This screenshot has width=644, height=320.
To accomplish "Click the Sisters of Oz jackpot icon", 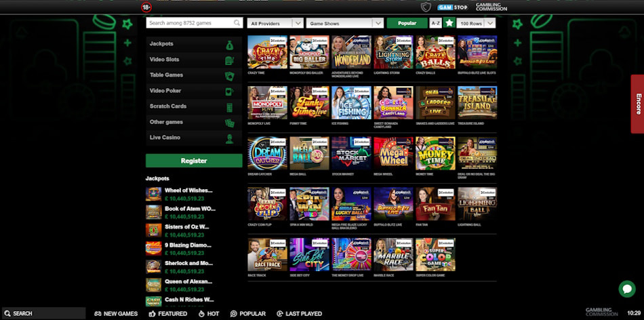I will click(154, 231).
